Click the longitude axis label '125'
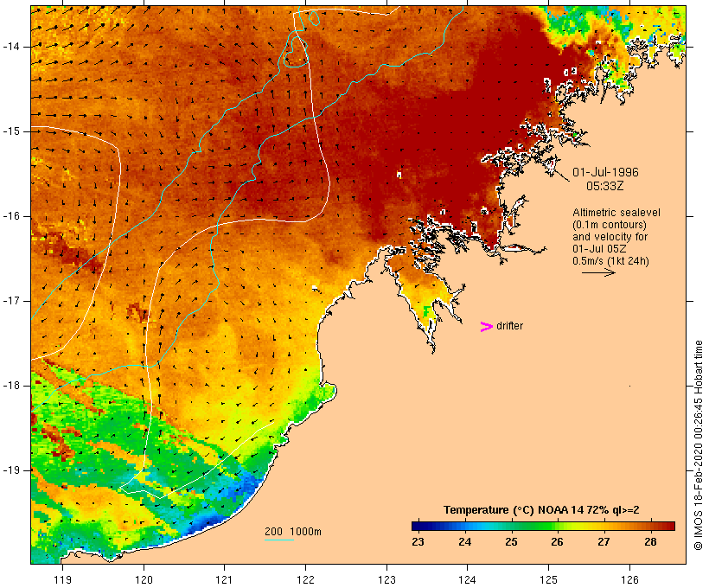709x588 pixels. [x=548, y=580]
